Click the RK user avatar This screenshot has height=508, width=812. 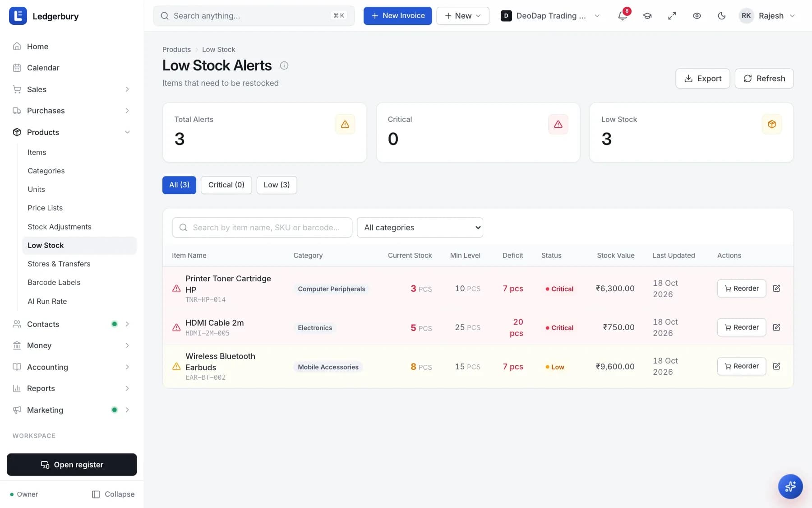click(746, 16)
